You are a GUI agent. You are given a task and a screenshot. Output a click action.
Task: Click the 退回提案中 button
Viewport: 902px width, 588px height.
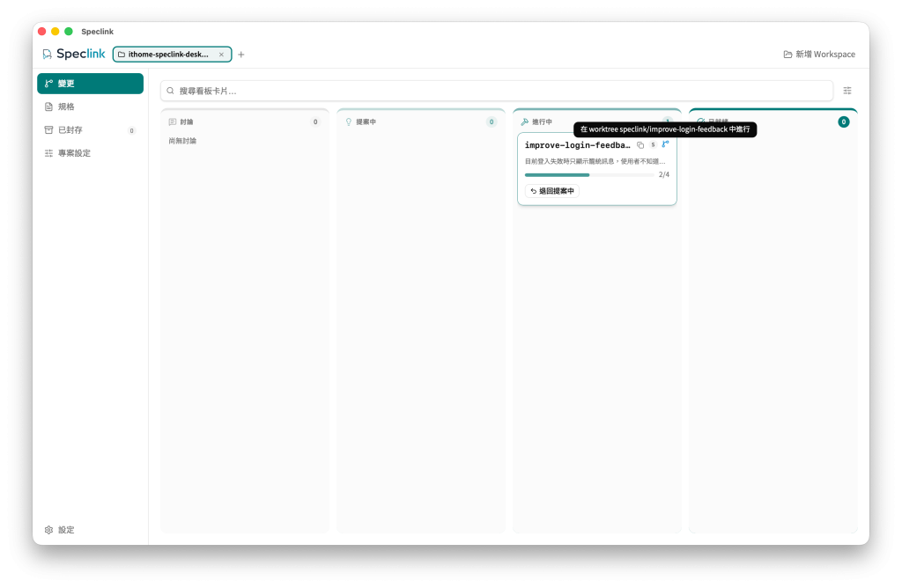tap(552, 191)
